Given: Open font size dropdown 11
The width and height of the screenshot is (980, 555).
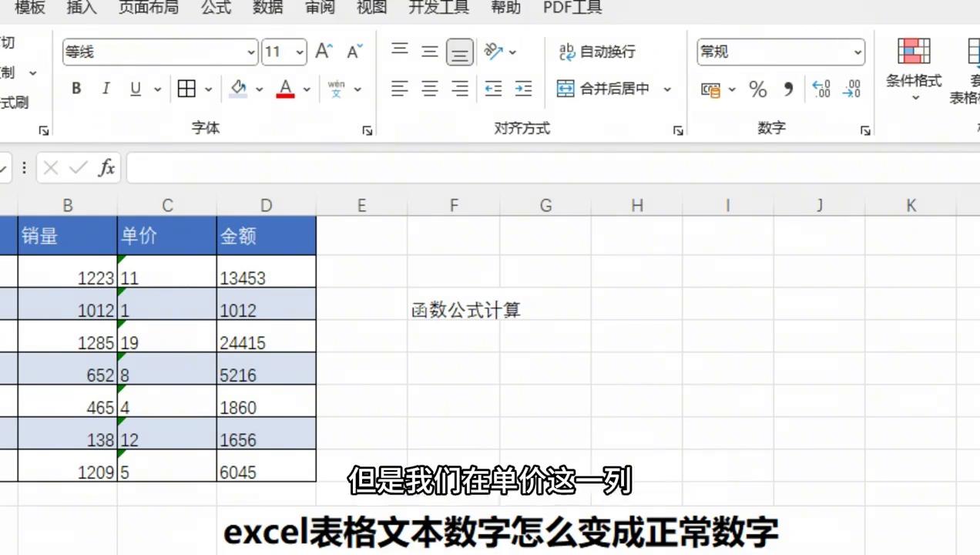Looking at the screenshot, I should 300,52.
